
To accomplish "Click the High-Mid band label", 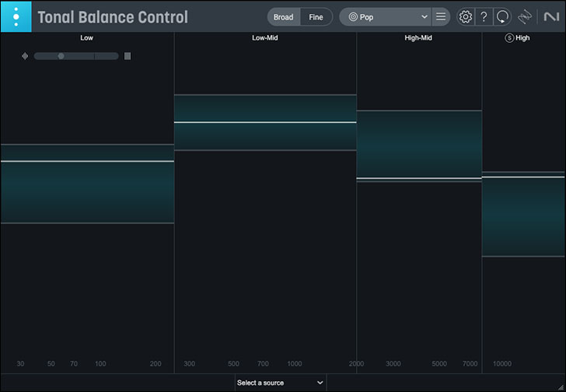I will tap(418, 38).
